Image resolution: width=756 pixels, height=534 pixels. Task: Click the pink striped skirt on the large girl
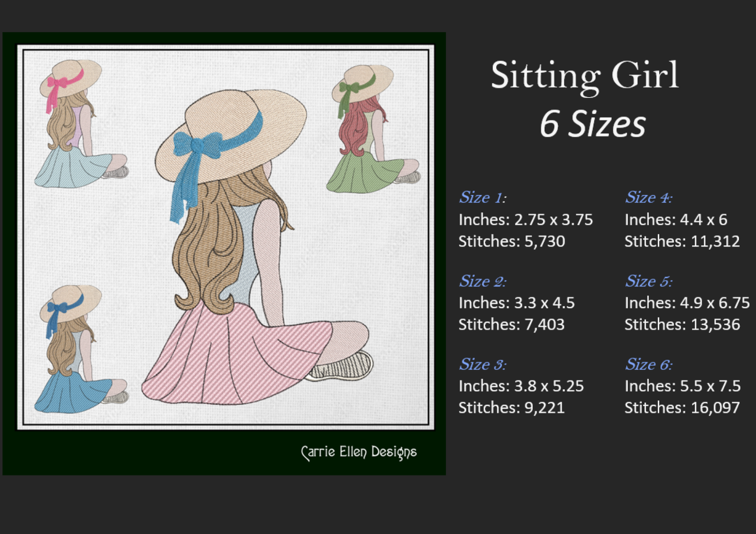[x=235, y=356]
